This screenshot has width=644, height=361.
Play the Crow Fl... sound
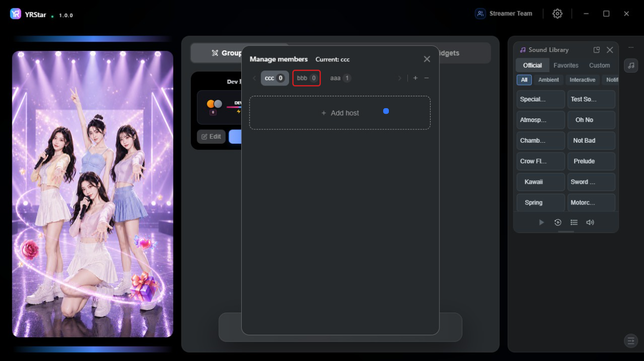click(x=541, y=161)
